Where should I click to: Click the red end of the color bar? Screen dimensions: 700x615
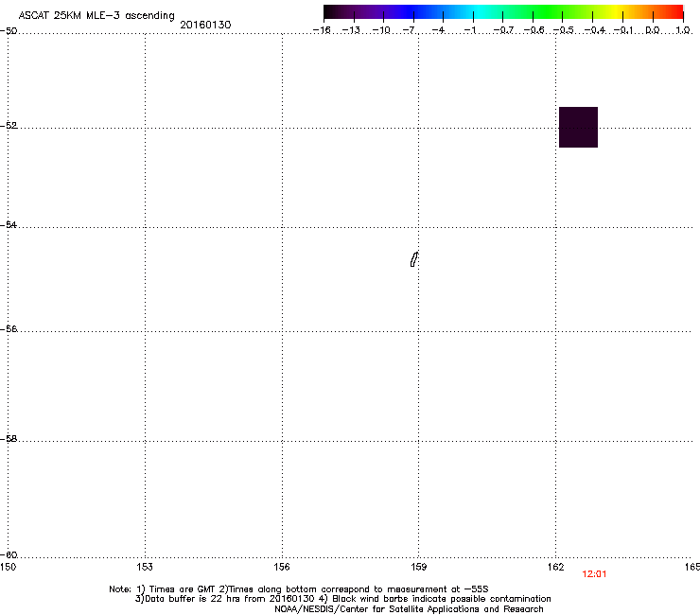(677, 11)
